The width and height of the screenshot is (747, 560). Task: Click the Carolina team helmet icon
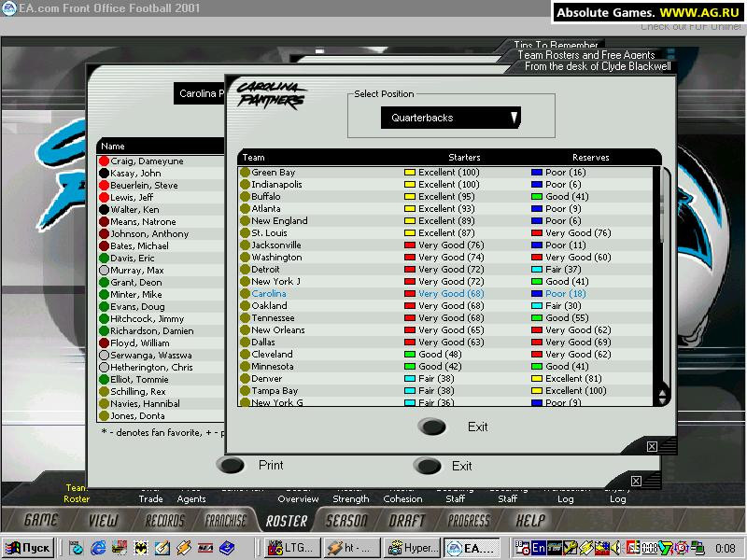tap(245, 293)
